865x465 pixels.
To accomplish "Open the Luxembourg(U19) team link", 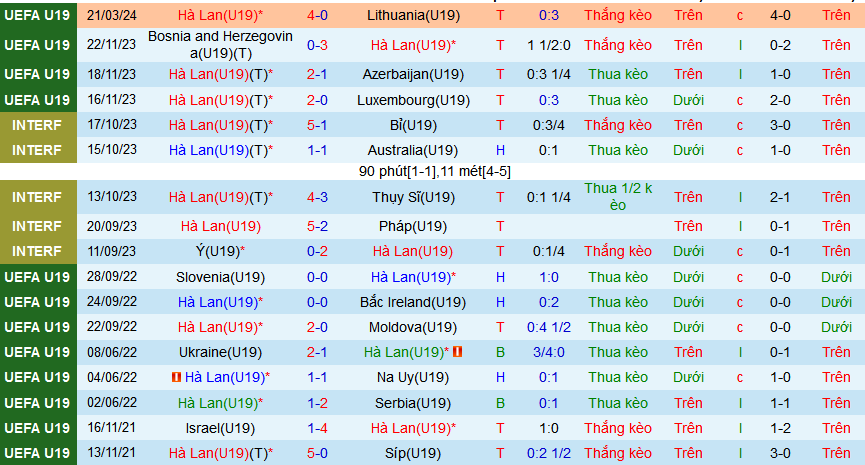I will [413, 100].
